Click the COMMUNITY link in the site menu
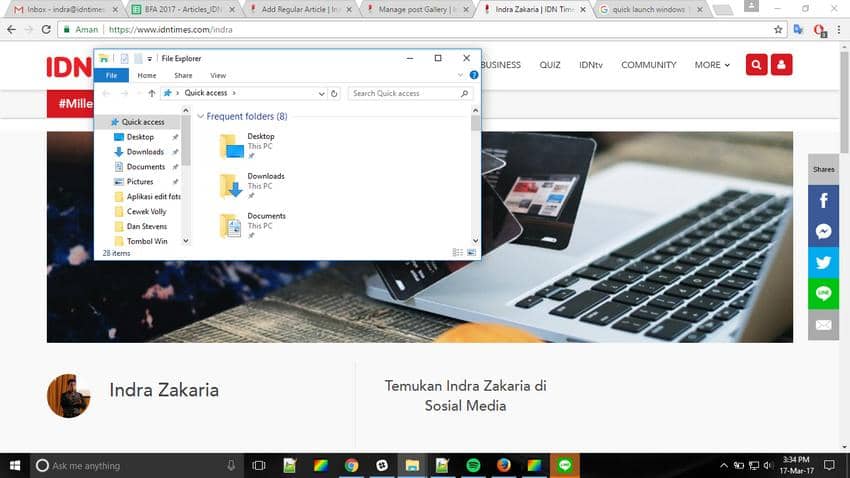Viewport: 850px width, 478px height. [648, 65]
